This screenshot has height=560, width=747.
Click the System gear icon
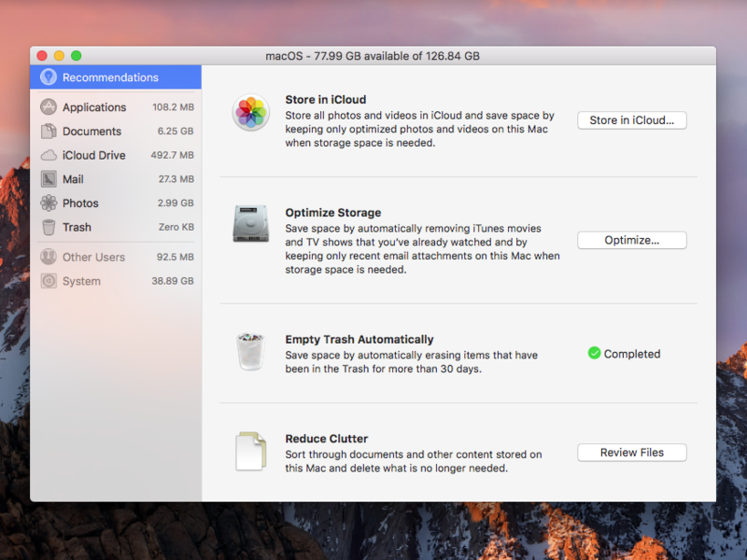(49, 281)
